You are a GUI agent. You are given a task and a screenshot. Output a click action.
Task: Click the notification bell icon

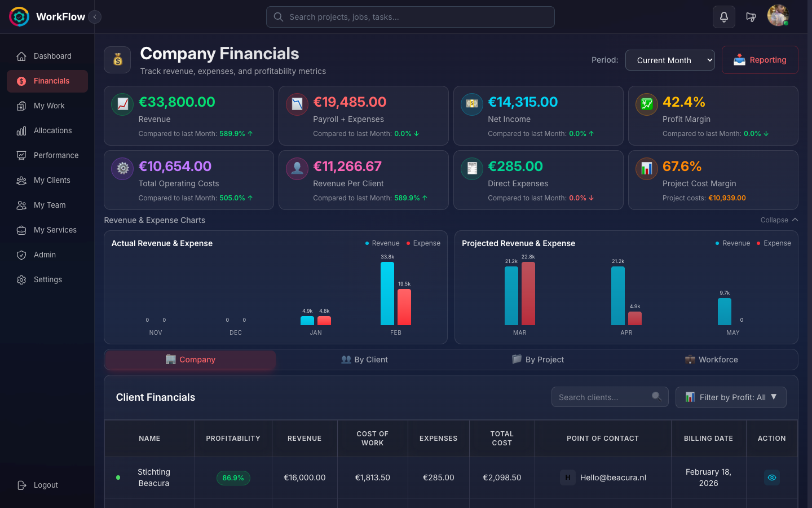point(724,17)
